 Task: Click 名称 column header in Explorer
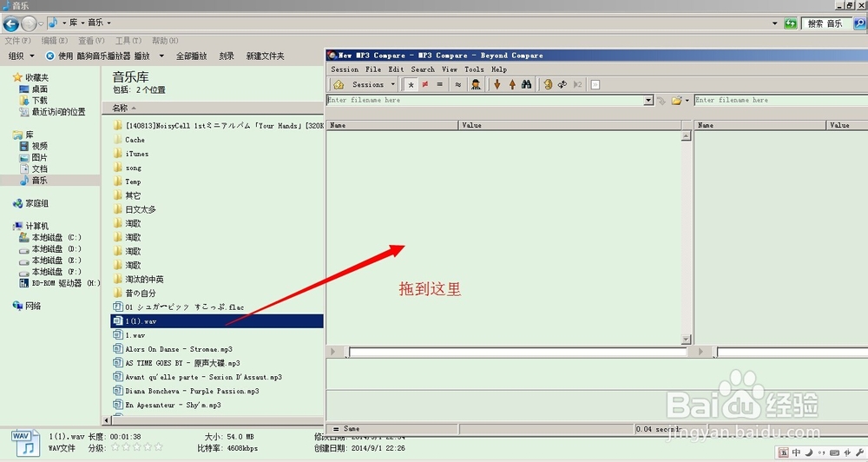pos(214,108)
